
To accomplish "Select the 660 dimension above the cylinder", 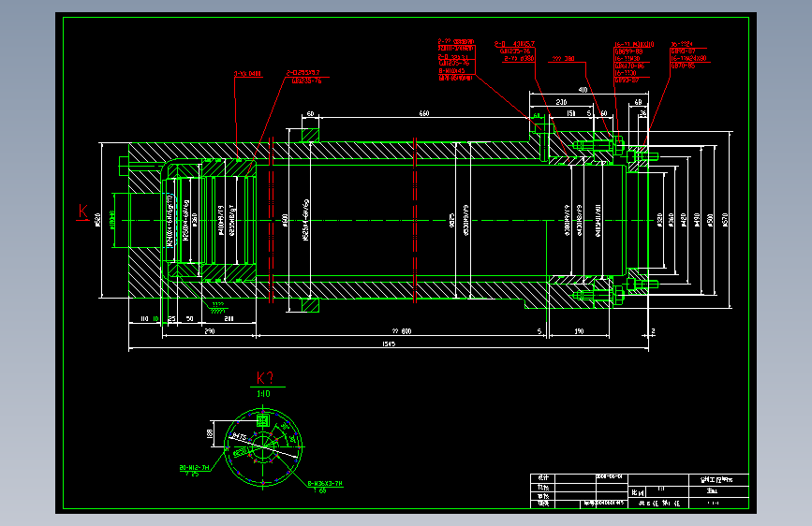I will (x=424, y=113).
